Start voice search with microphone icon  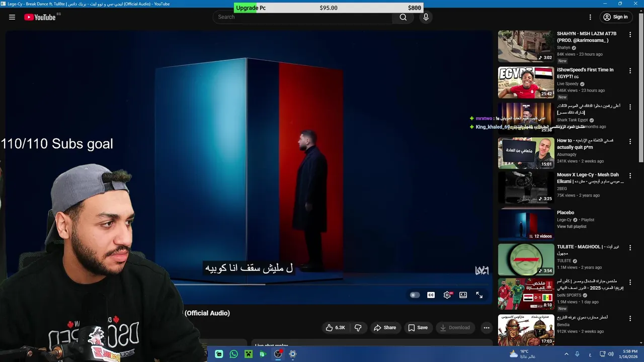click(426, 17)
